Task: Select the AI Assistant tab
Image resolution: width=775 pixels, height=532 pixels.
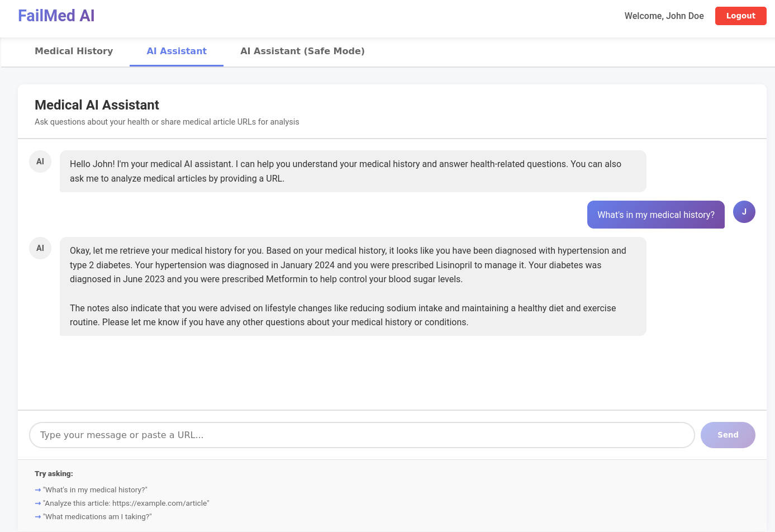Action: click(x=177, y=51)
